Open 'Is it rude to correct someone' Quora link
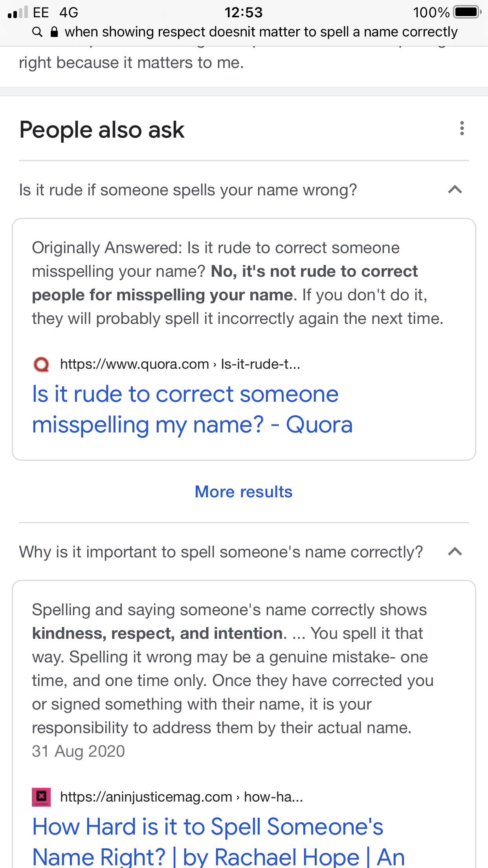Image resolution: width=488 pixels, height=868 pixels. tap(193, 409)
